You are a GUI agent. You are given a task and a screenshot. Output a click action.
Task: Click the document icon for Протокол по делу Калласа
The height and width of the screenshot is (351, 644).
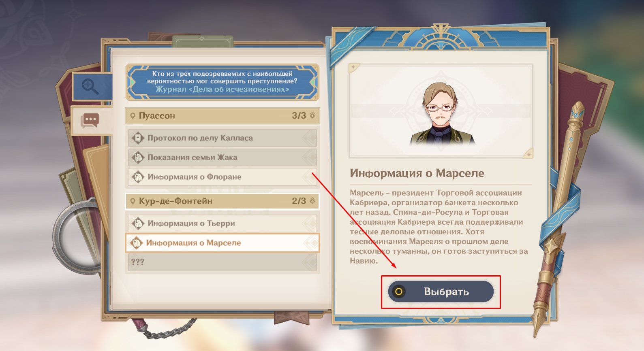point(138,138)
